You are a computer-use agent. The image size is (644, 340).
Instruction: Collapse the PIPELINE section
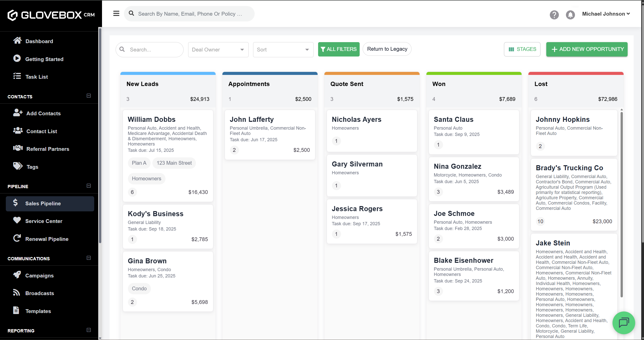[x=89, y=186]
